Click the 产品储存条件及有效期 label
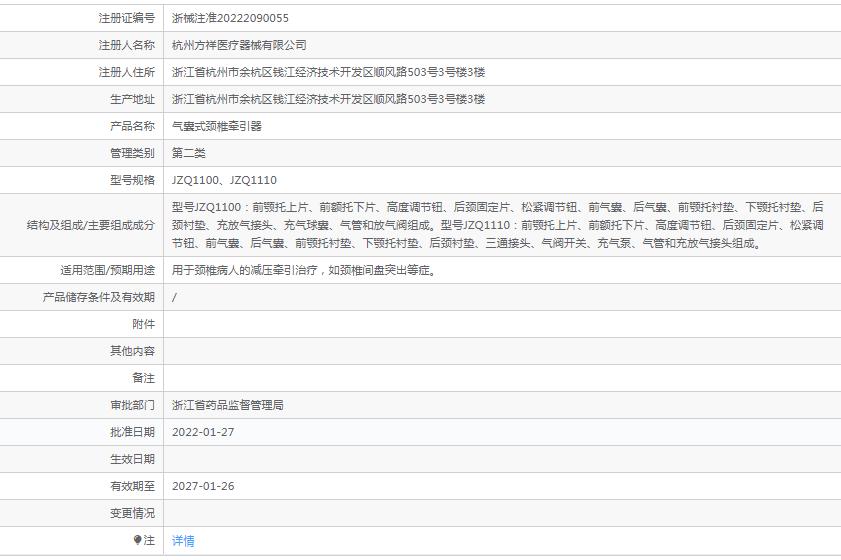The width and height of the screenshot is (841, 560). [99, 297]
